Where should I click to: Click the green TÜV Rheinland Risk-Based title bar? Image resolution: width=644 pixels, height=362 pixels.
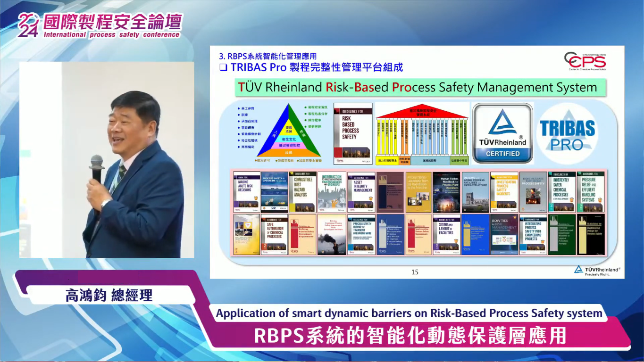pos(420,87)
